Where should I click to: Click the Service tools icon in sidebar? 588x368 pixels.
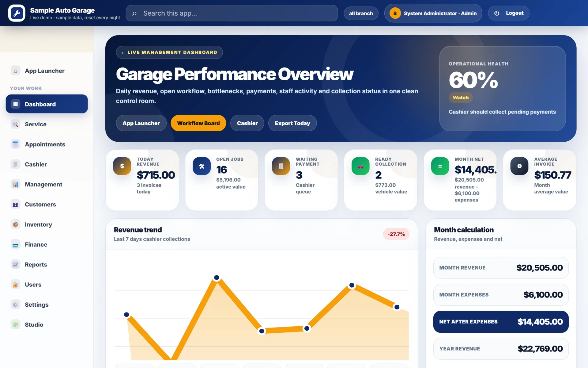point(15,124)
